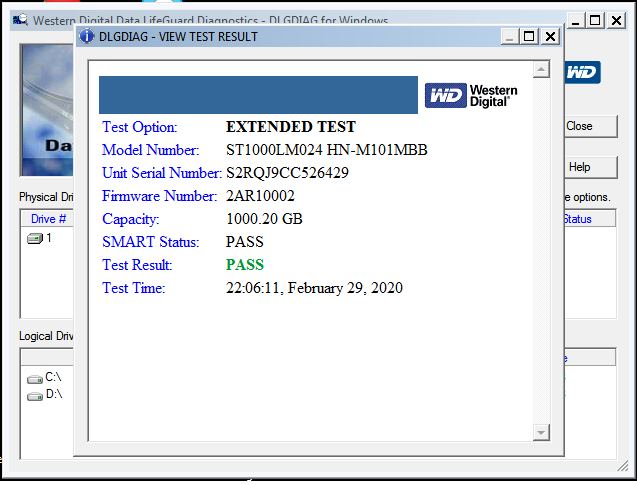Select the C:\ logical drive icon
Viewport: 637px width, 484px height.
(35, 379)
